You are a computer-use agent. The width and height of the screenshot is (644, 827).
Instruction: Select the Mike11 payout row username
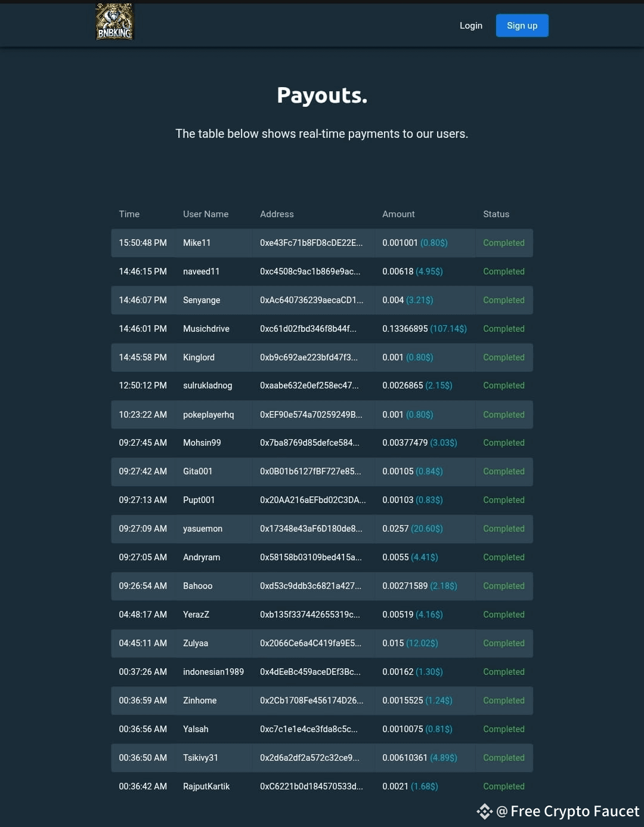[x=197, y=243]
